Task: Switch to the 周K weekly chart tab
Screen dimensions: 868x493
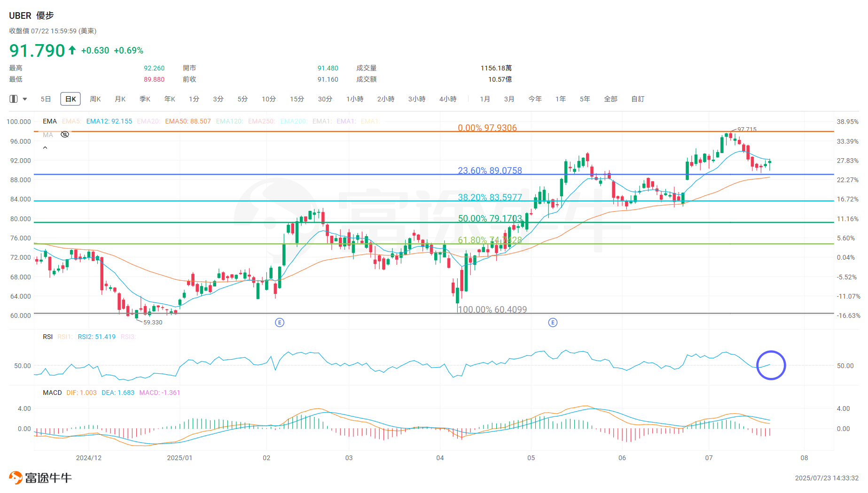Action: tap(95, 99)
